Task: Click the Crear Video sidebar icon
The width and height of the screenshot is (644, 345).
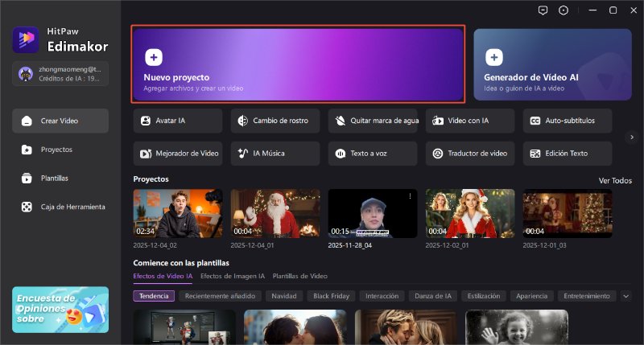Action: point(27,121)
